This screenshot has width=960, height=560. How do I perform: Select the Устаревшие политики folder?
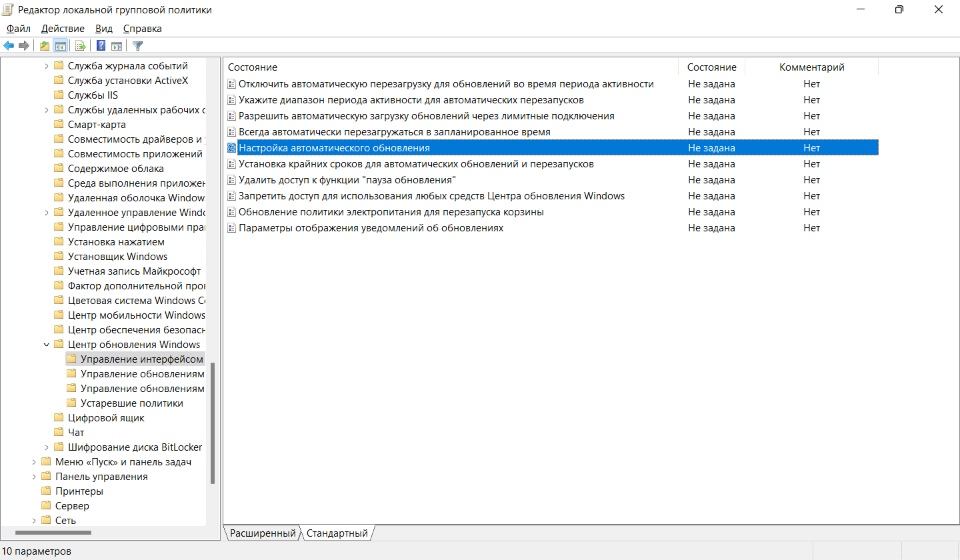tap(131, 403)
